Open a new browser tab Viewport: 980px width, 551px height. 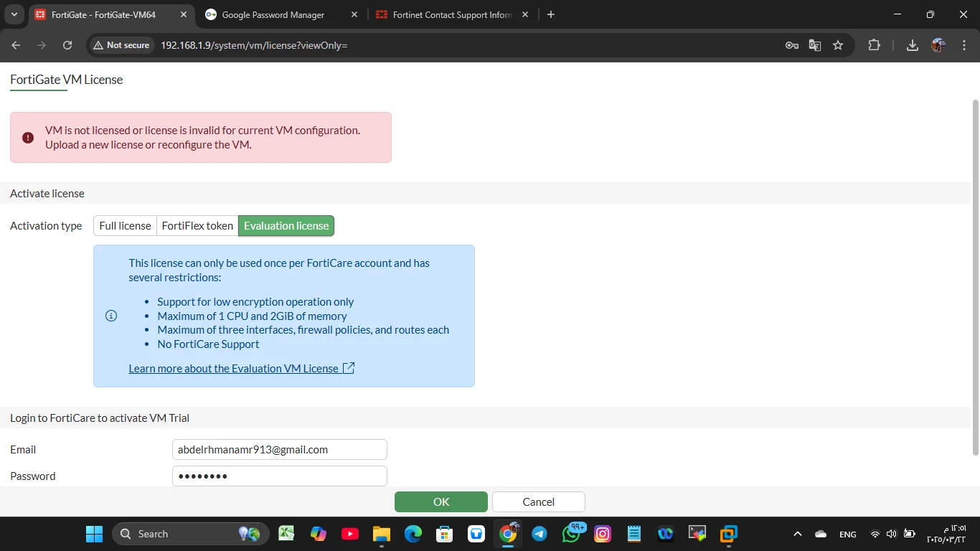[551, 14]
